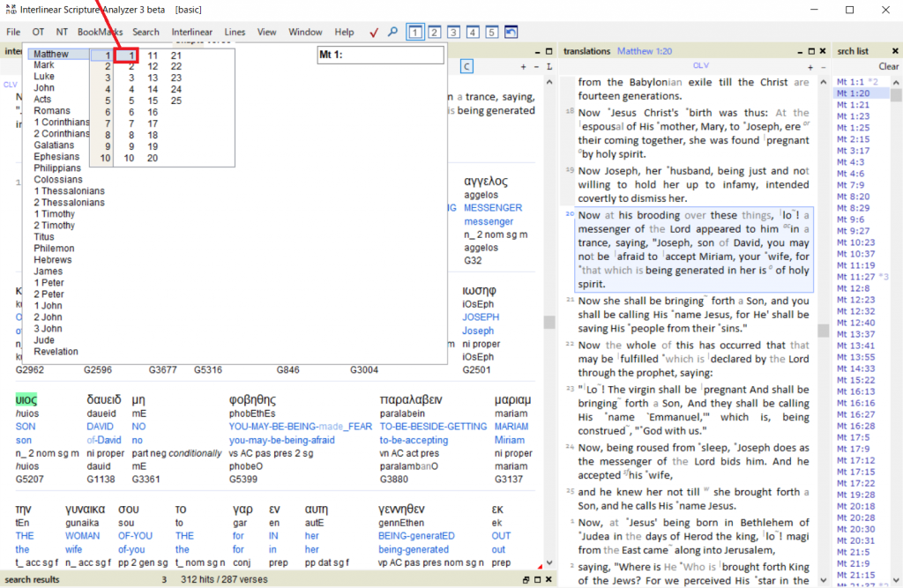Click the undo layout arrow icon
The image size is (903, 588).
click(511, 33)
